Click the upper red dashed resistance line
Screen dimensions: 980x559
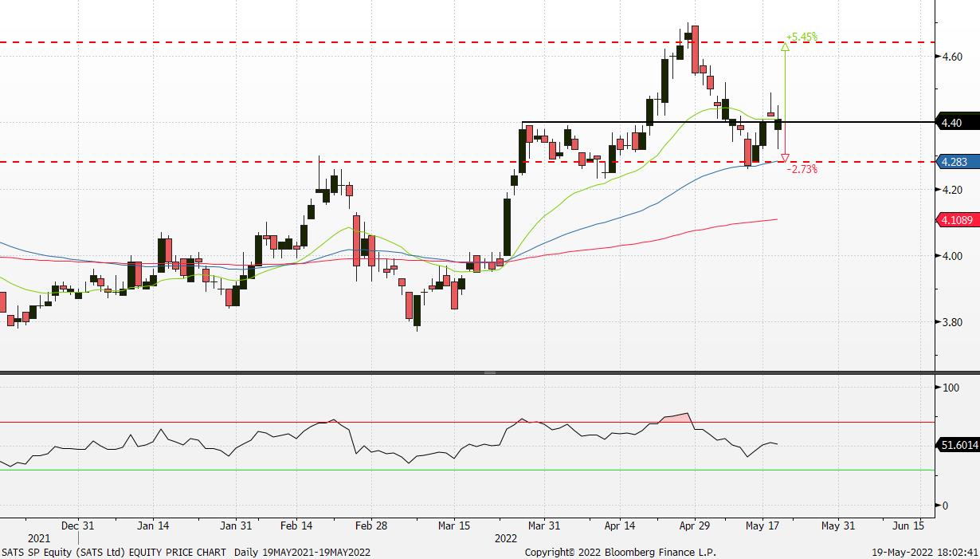point(466,41)
